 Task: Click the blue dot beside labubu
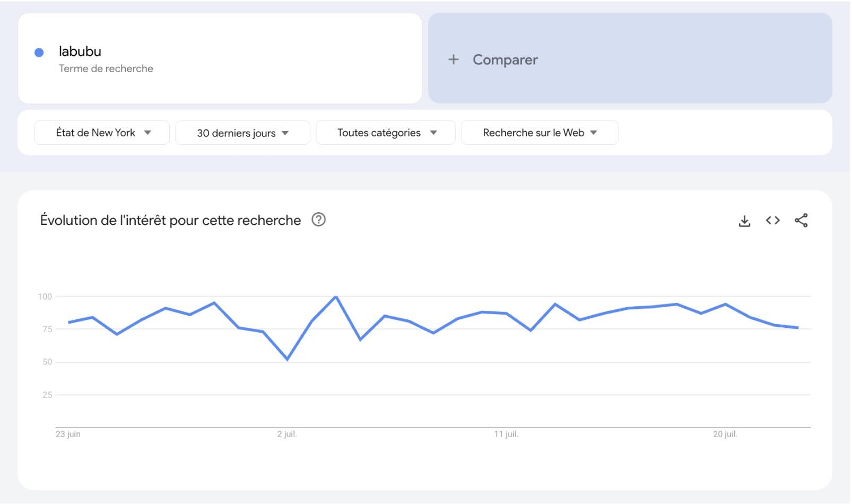click(x=39, y=52)
